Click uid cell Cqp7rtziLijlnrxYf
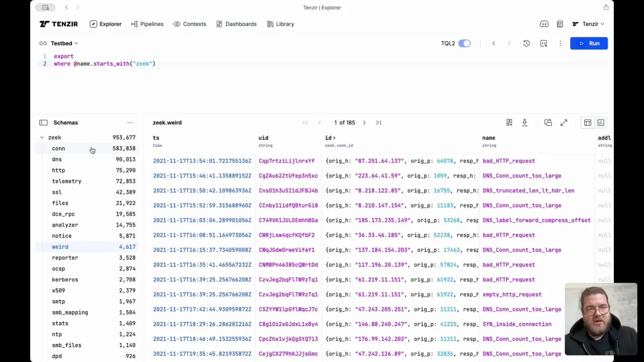Screen dimensions: 644x362 click(287, 161)
